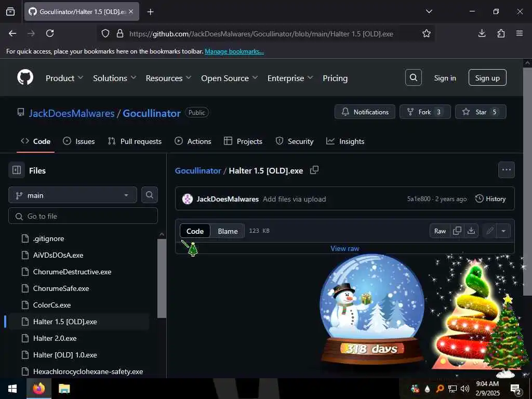Switch to Blame view
The width and height of the screenshot is (532, 399).
(x=228, y=231)
